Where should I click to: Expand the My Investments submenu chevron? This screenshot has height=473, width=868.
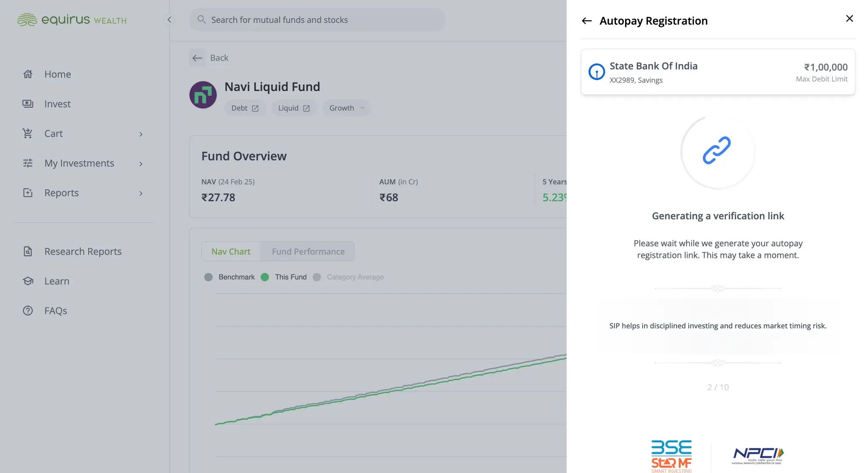click(141, 164)
